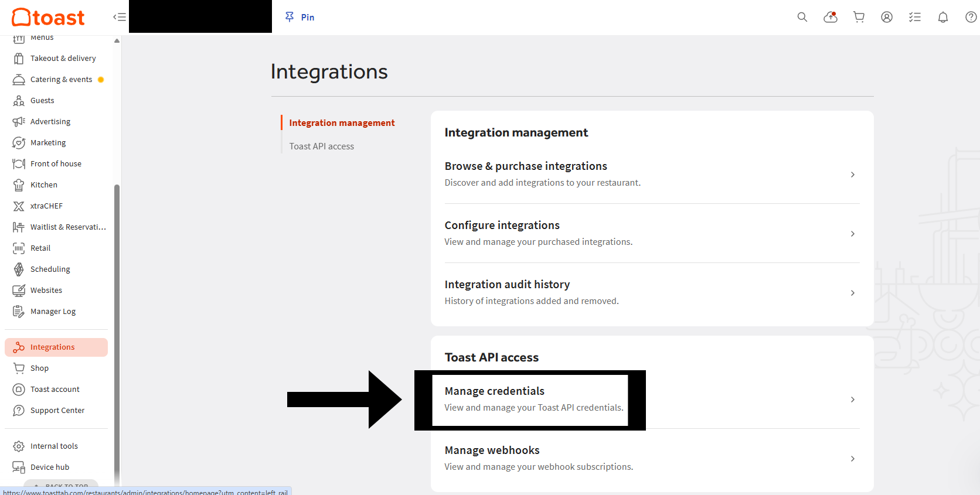Image resolution: width=980 pixels, height=495 pixels.
Task: Click the Front of house icon
Action: point(19,164)
